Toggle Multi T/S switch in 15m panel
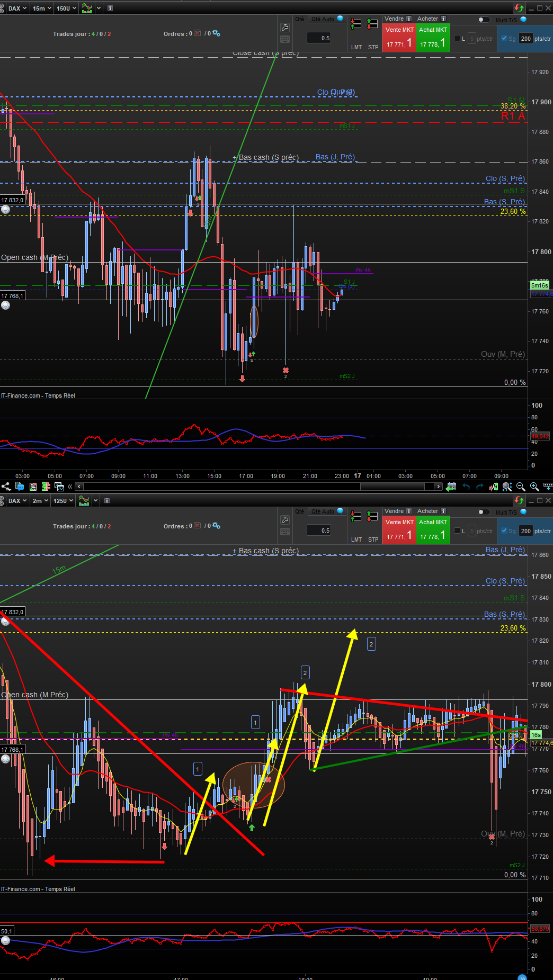This screenshot has width=553, height=980. (x=484, y=20)
